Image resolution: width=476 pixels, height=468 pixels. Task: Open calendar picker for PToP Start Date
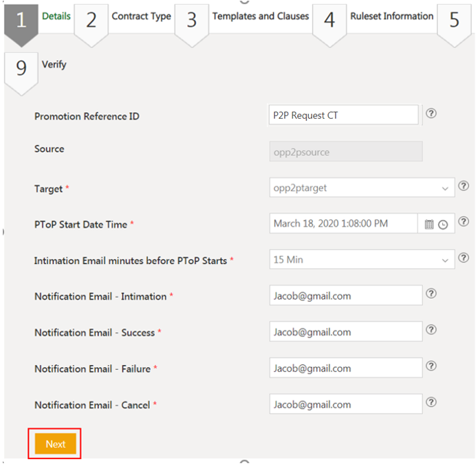coord(429,224)
